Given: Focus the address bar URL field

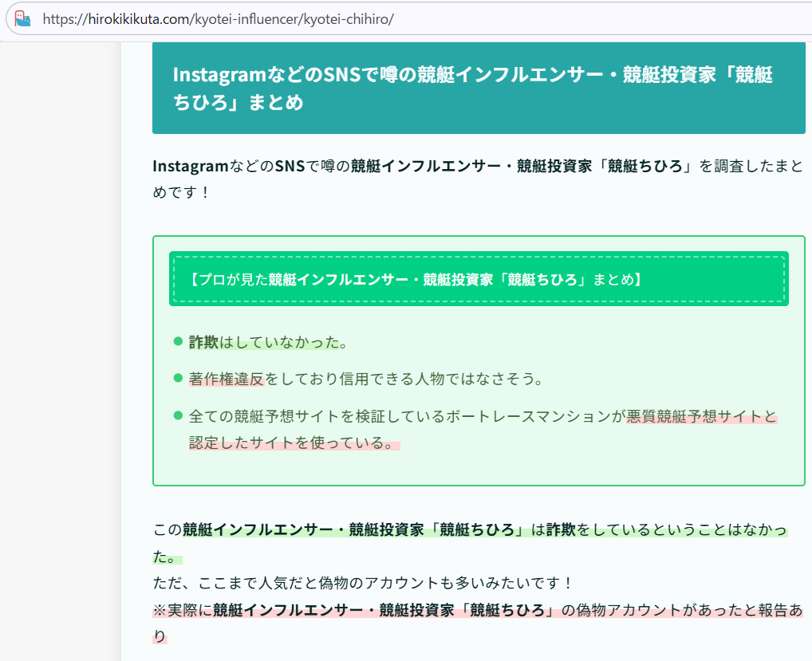Looking at the screenshot, I should click(x=479, y=18).
